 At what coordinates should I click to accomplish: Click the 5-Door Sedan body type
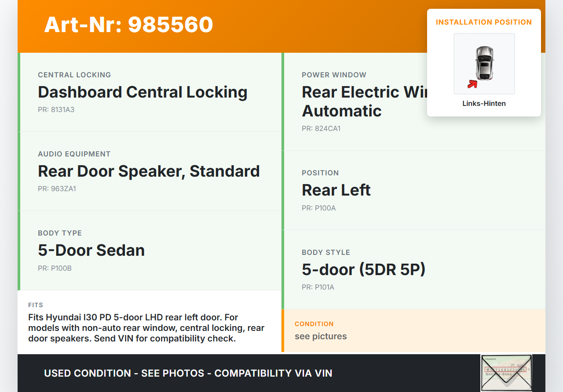coord(91,250)
